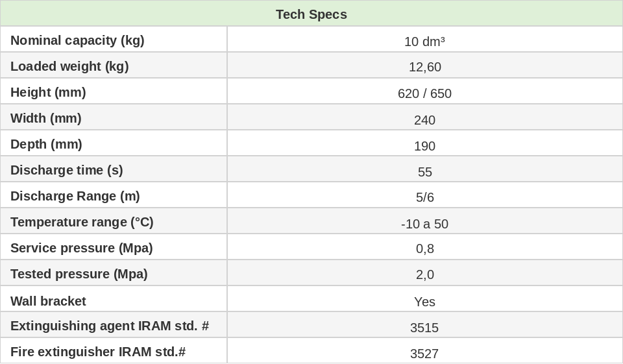Click the 10 dm³ capacity value

pos(424,42)
